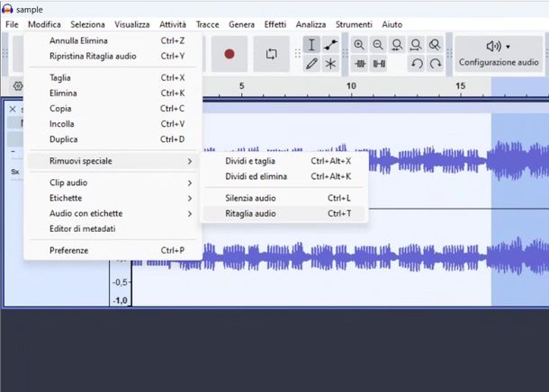Close the track with X button

click(13, 109)
